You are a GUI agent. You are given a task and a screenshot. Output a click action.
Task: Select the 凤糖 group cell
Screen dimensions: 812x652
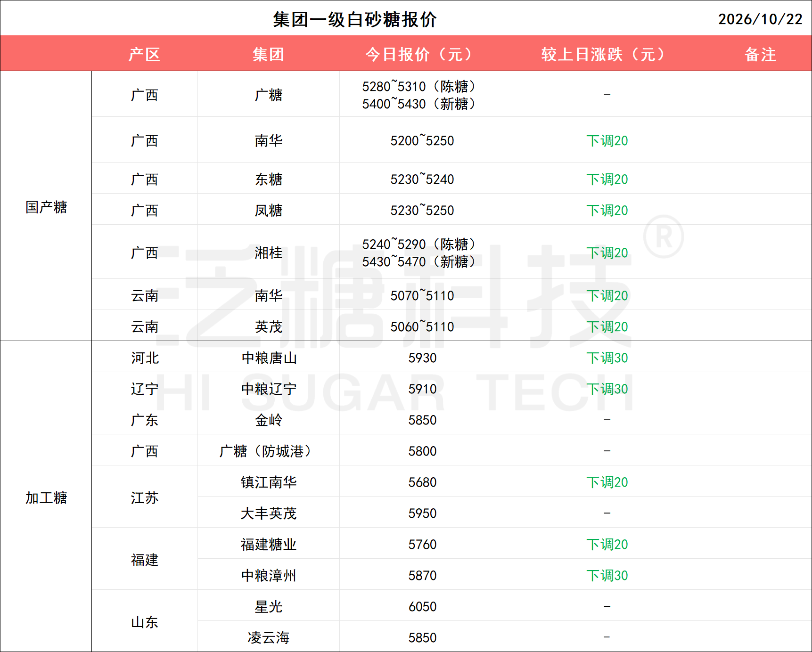pos(269,210)
